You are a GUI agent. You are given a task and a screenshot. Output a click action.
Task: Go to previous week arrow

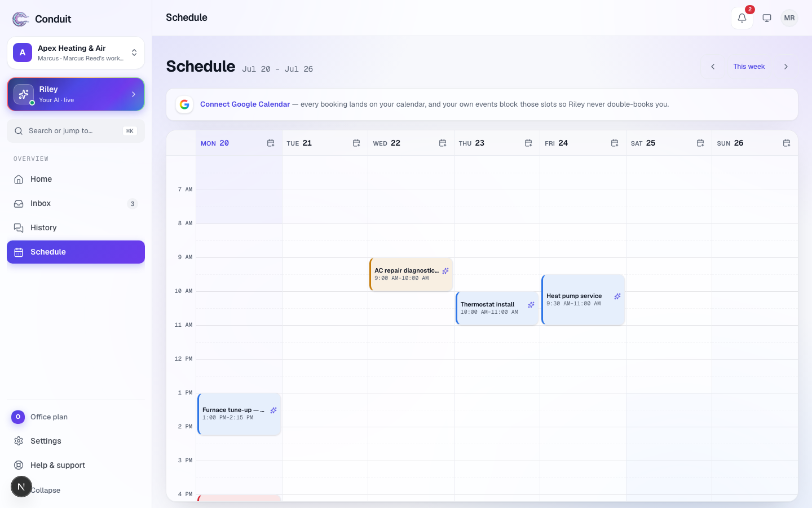[x=713, y=67]
